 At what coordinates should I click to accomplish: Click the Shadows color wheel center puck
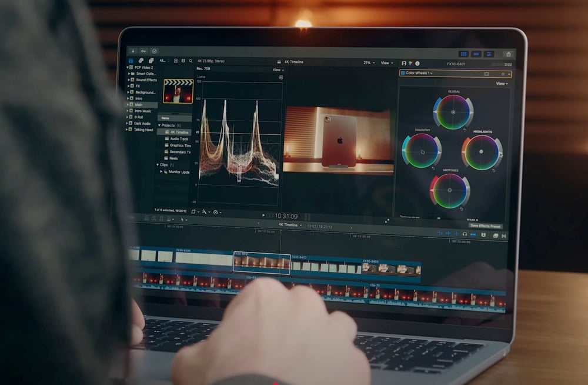423,152
